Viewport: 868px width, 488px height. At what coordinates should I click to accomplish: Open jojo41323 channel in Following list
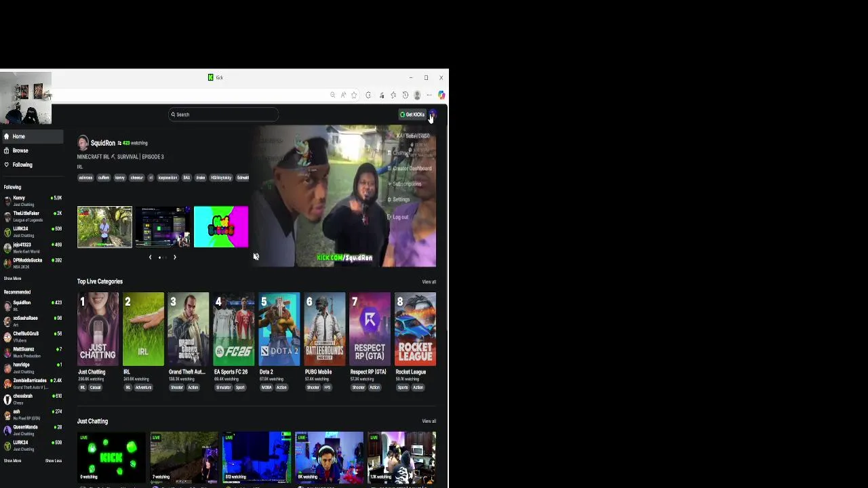click(x=31, y=247)
